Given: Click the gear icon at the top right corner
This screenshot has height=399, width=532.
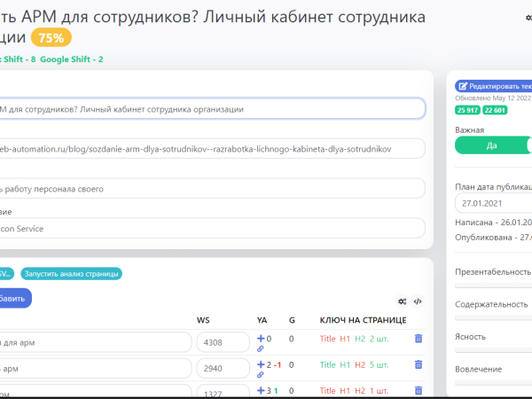Looking at the screenshot, I should click(528, 17).
